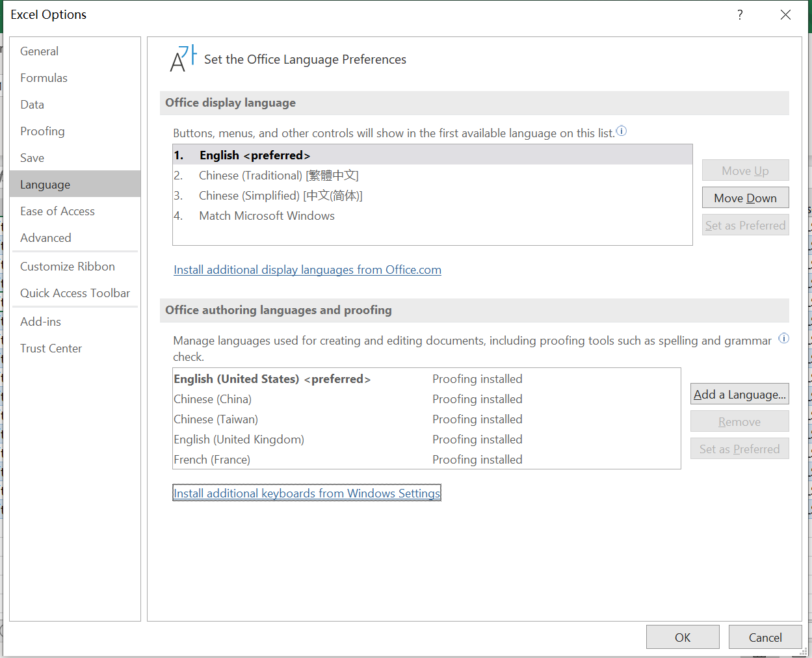Select English (United Kingdom) authoring language
812x658 pixels.
[426, 440]
